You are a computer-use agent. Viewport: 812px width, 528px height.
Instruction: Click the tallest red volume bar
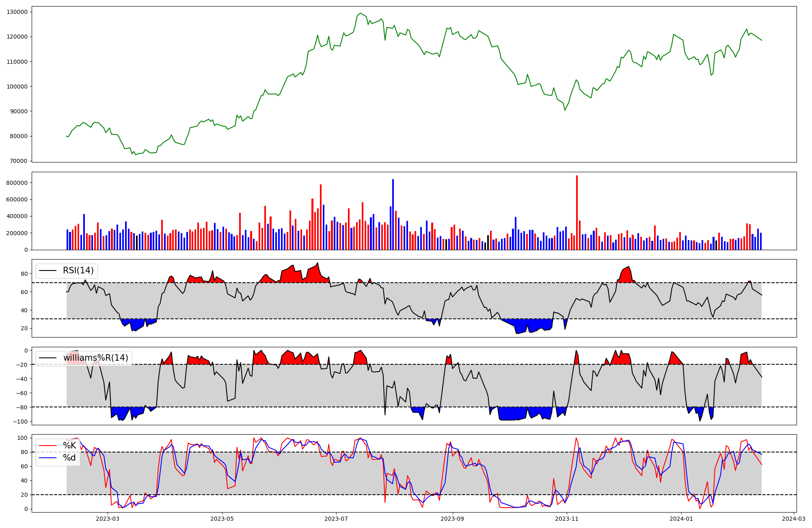point(577,211)
